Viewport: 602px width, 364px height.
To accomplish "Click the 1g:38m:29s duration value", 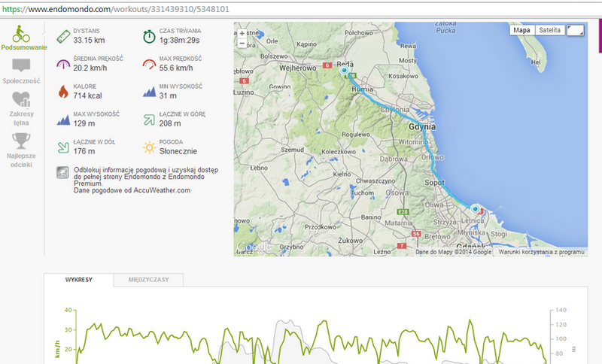I will click(180, 41).
